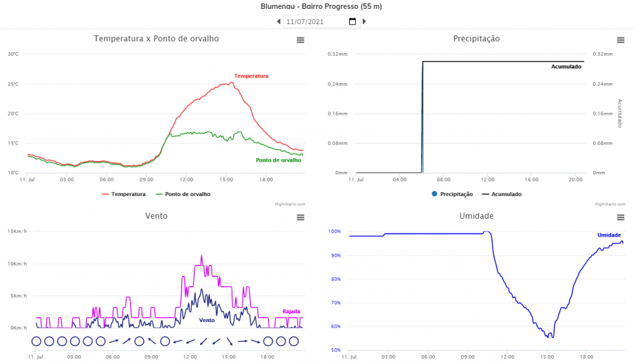Click the Blumenau - Bairro Progresso station title
This screenshot has height=364, width=635.
pos(321,6)
